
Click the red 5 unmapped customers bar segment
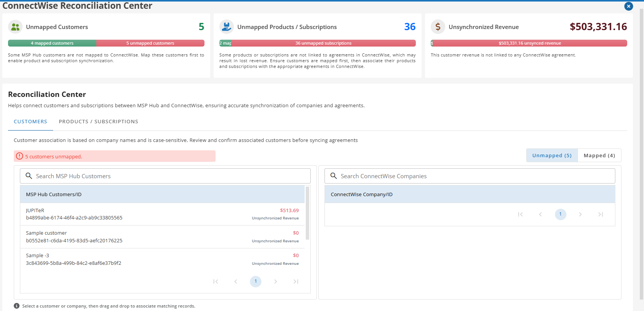150,43
